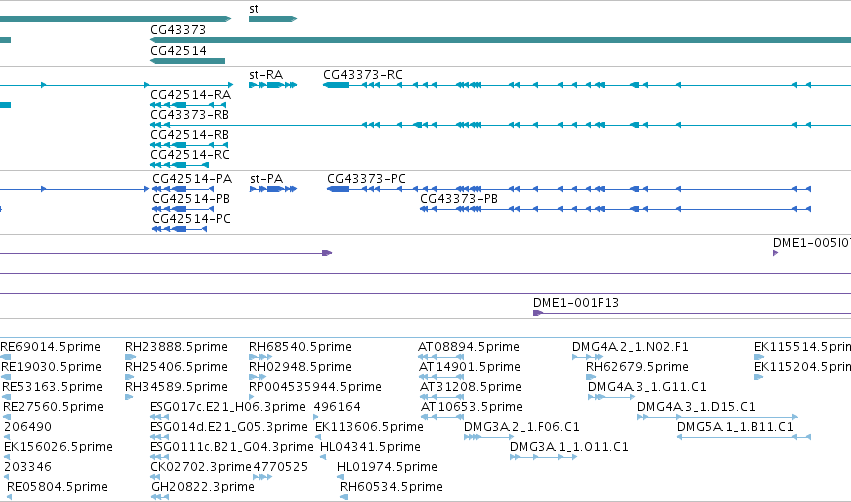The image size is (851, 502).
Task: Select DMG4A3_1.D15.C1 EST label
Action: (696, 407)
